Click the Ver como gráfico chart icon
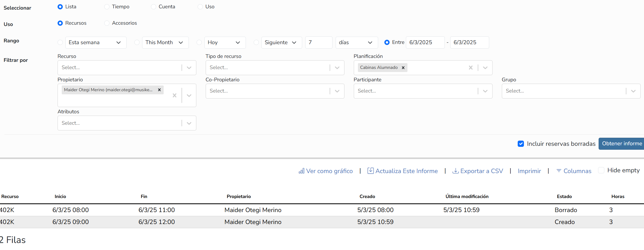The height and width of the screenshot is (250, 644). 301,171
